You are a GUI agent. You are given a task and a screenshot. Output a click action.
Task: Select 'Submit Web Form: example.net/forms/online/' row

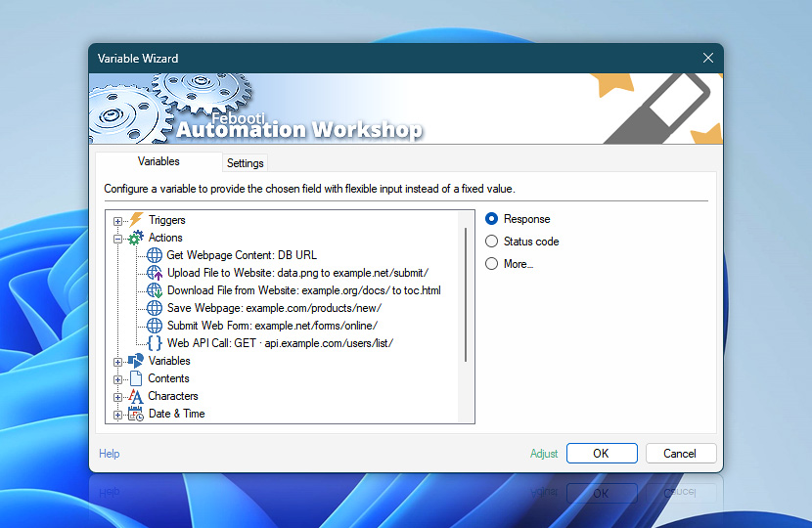[272, 326]
